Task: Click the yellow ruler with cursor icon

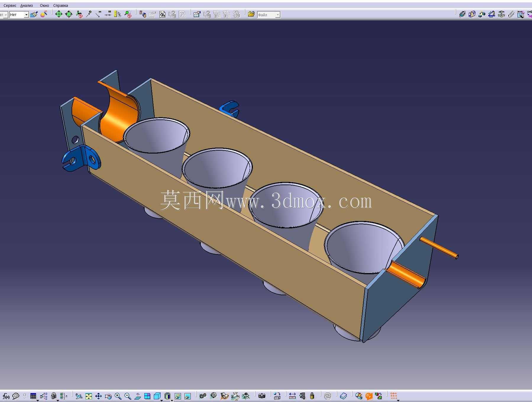Action: [117, 14]
